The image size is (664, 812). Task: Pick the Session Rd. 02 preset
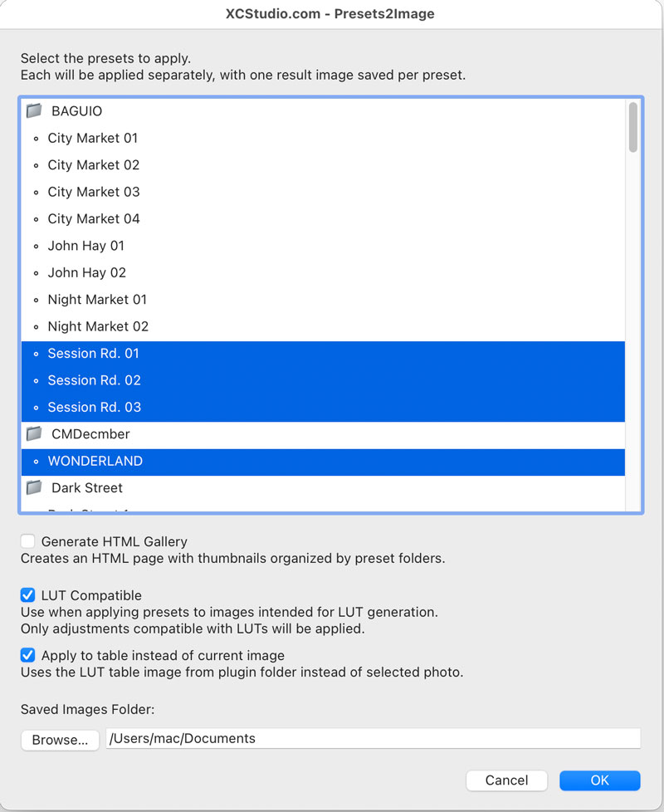click(x=94, y=380)
